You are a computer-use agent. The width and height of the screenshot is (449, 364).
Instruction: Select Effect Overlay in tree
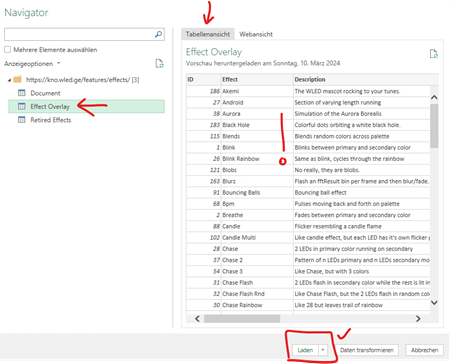86,106
